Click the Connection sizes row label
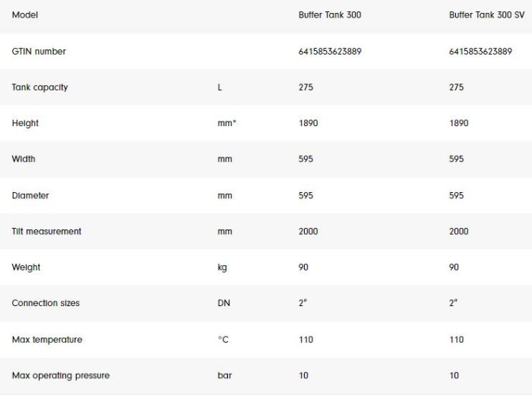The width and height of the screenshot is (532, 395). (46, 303)
